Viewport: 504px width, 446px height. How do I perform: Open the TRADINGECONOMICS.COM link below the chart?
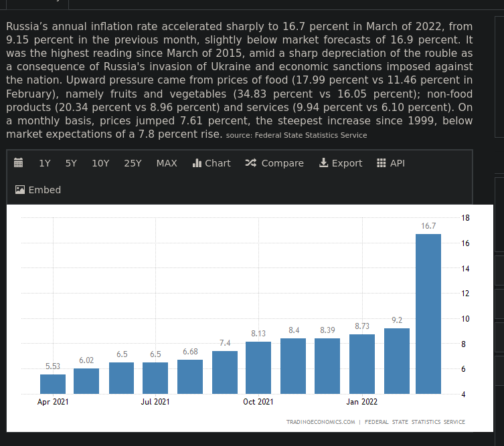321,422
